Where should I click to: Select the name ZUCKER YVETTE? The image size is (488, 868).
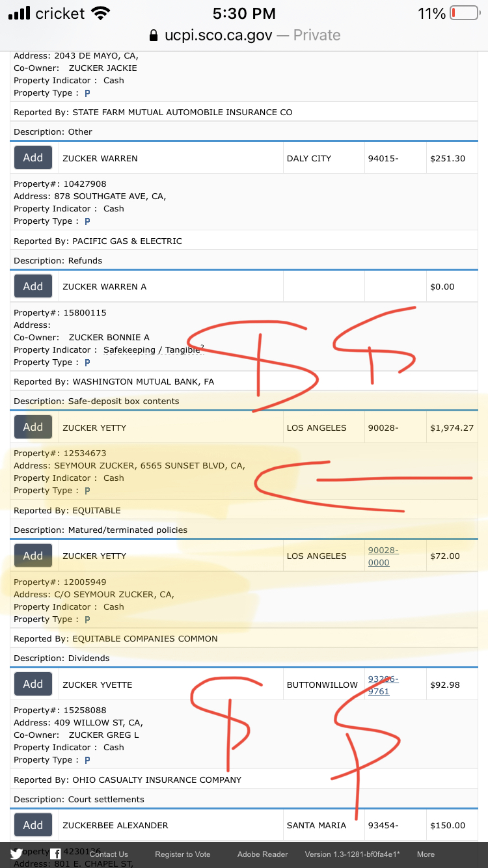click(x=98, y=685)
